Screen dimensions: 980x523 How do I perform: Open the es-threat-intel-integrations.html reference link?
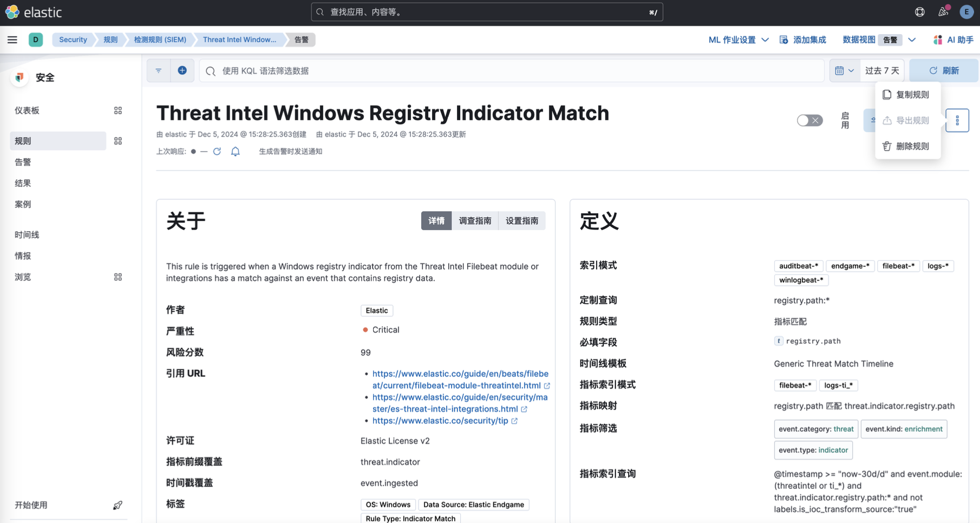pos(460,403)
